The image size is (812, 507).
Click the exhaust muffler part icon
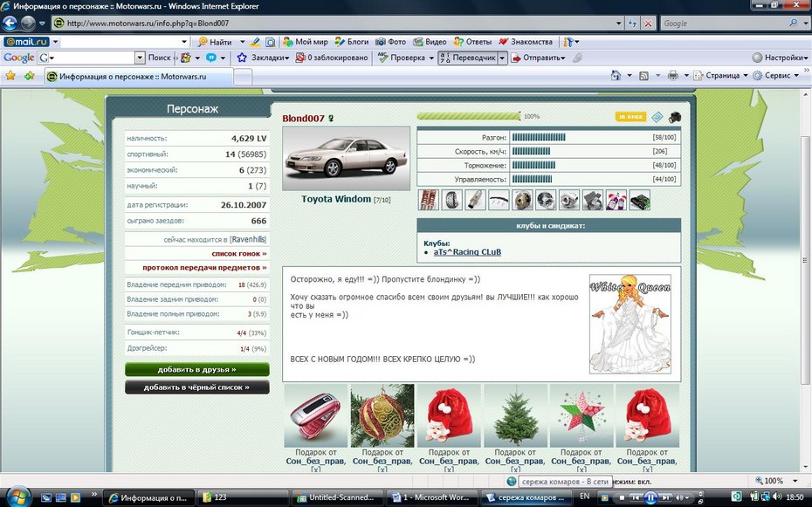475,200
